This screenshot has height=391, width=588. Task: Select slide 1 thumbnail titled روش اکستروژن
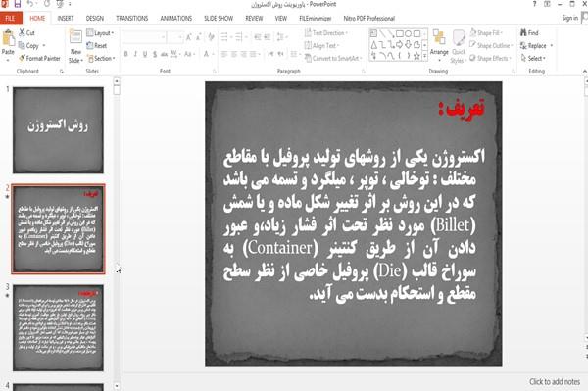58,130
